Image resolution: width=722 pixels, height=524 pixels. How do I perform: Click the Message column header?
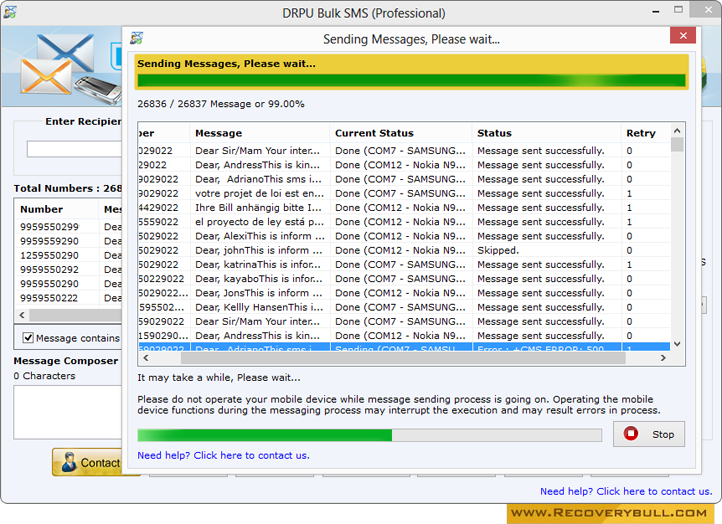tap(260, 133)
